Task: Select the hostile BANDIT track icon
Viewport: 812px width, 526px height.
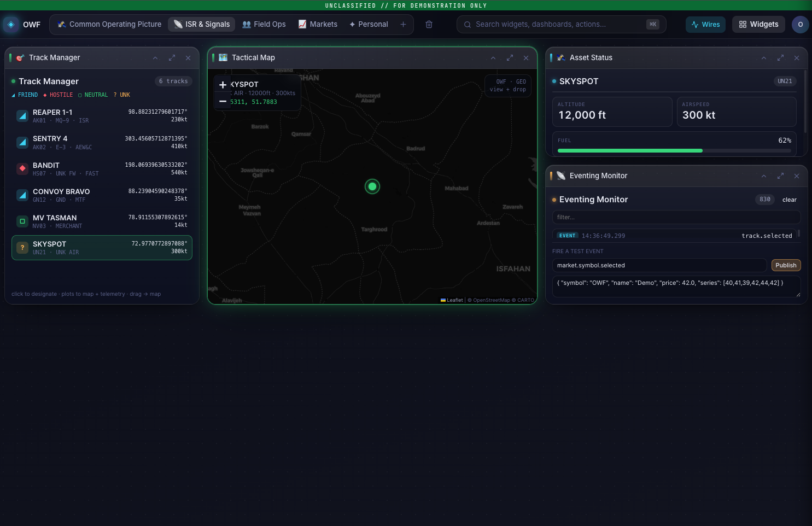Action: (x=22, y=168)
